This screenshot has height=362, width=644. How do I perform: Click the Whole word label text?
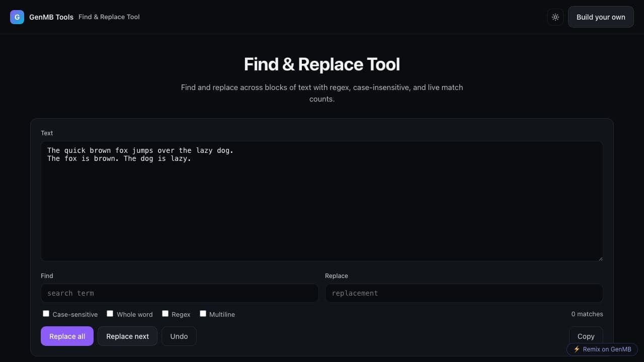point(135,314)
